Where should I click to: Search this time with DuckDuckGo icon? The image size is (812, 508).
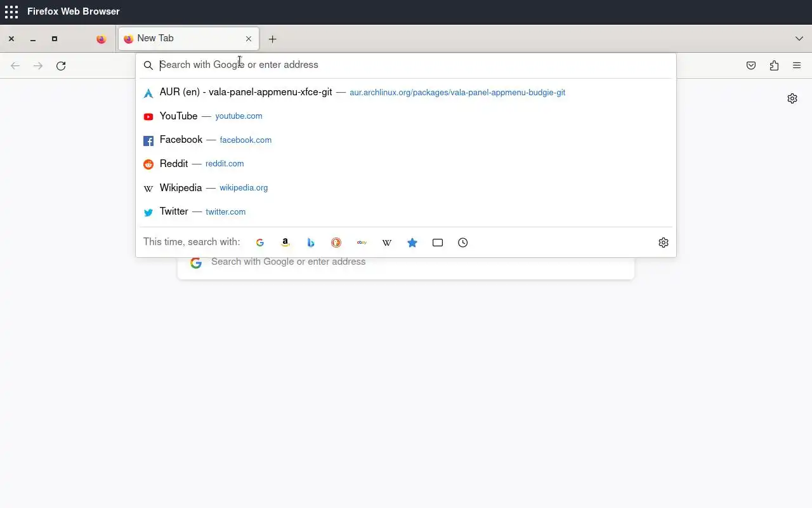coord(336,243)
